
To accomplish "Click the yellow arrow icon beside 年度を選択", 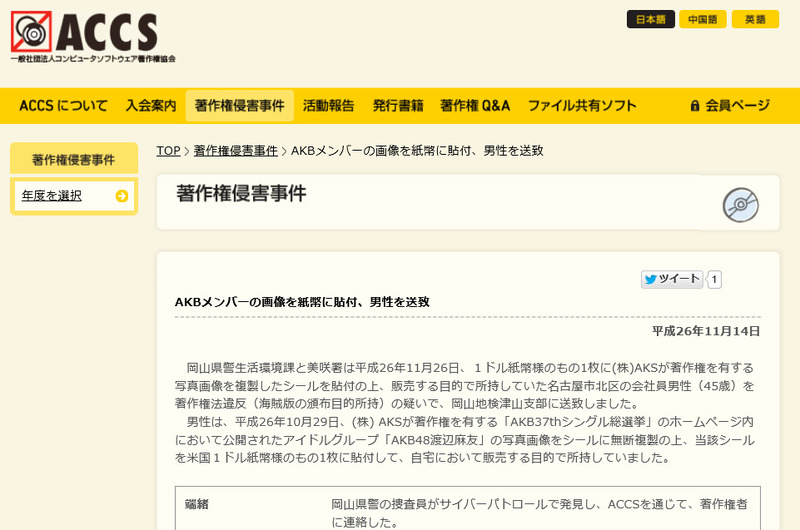I will (122, 196).
